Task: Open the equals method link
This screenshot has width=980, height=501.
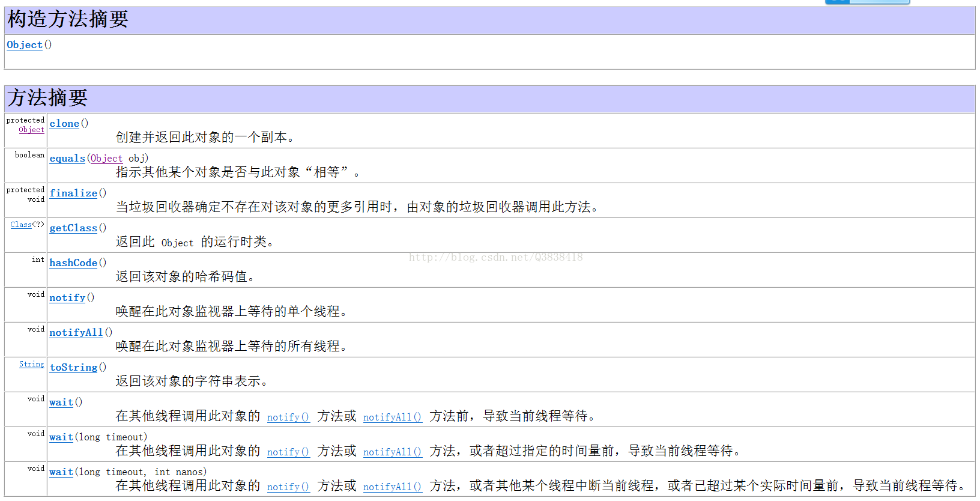Action: tap(67, 159)
